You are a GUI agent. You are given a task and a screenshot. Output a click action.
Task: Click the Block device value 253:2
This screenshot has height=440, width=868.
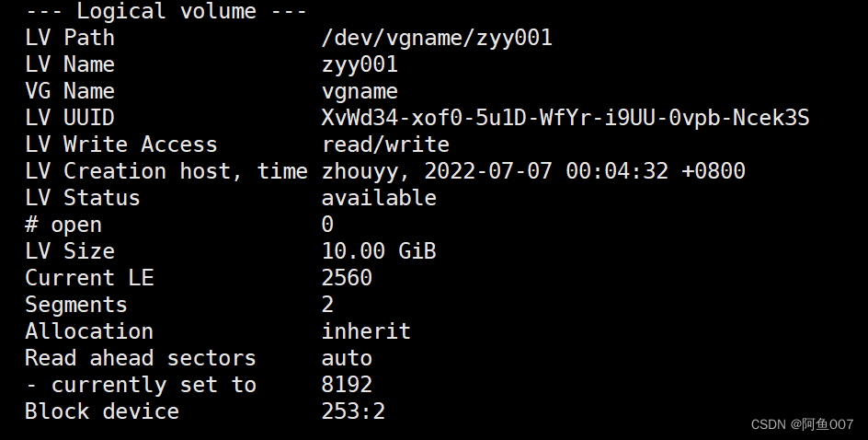[353, 411]
